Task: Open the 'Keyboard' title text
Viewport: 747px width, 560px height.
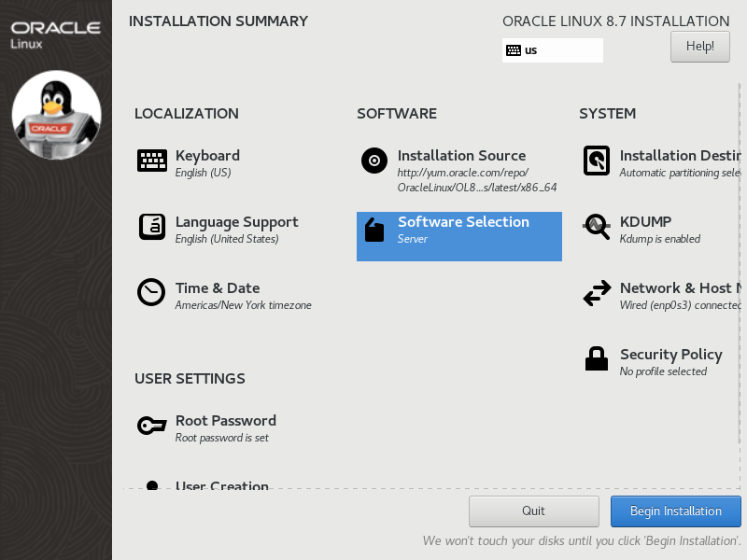Action: (x=207, y=156)
